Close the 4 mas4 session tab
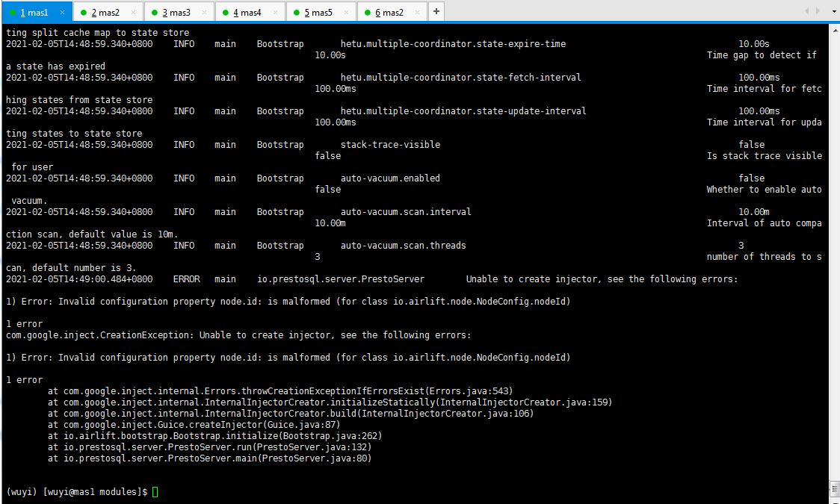 [x=275, y=12]
